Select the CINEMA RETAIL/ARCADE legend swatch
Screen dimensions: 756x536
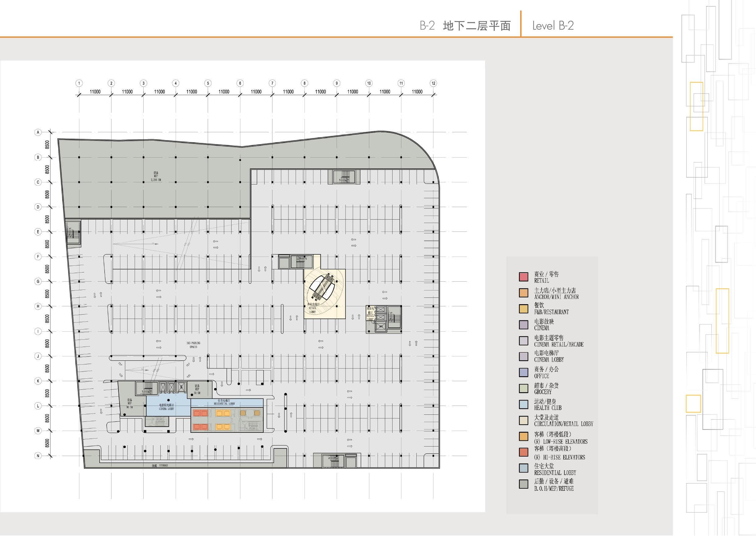pyautogui.click(x=523, y=341)
